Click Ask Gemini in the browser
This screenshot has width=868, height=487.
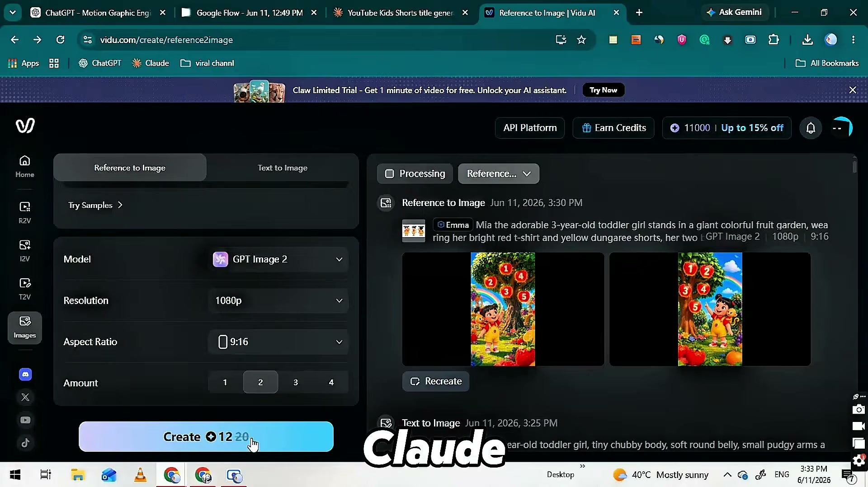tap(734, 13)
